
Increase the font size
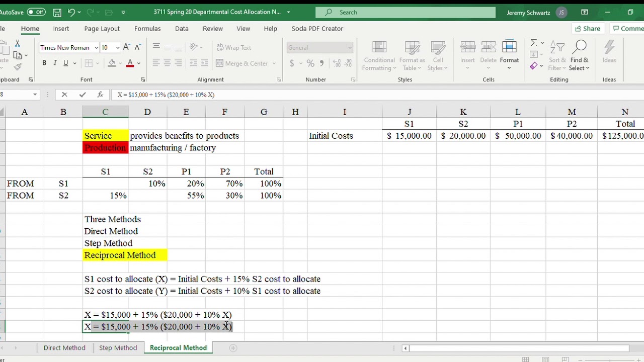pyautogui.click(x=126, y=47)
